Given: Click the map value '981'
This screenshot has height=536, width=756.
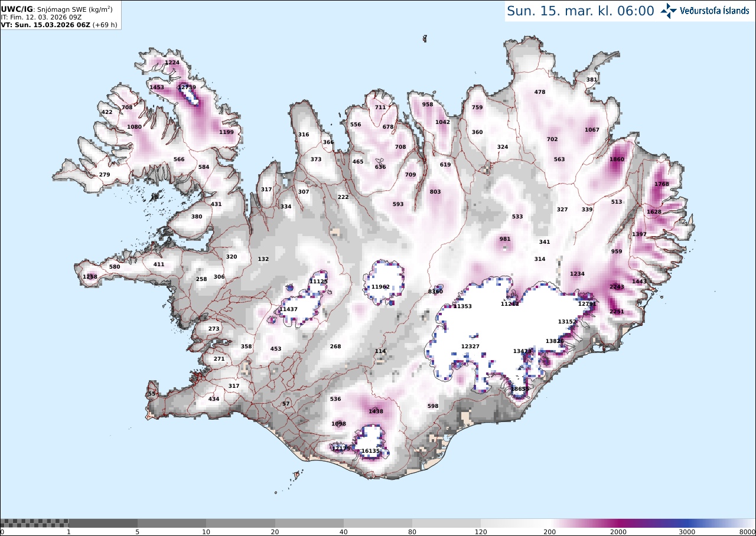Looking at the screenshot, I should [505, 239].
